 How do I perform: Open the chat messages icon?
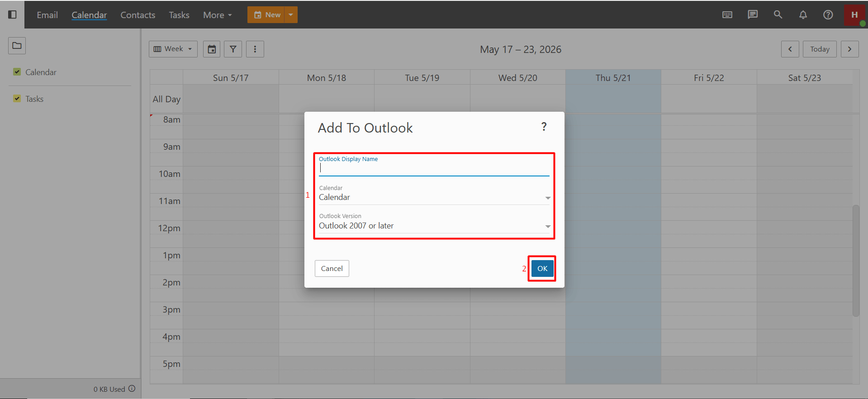tap(753, 14)
